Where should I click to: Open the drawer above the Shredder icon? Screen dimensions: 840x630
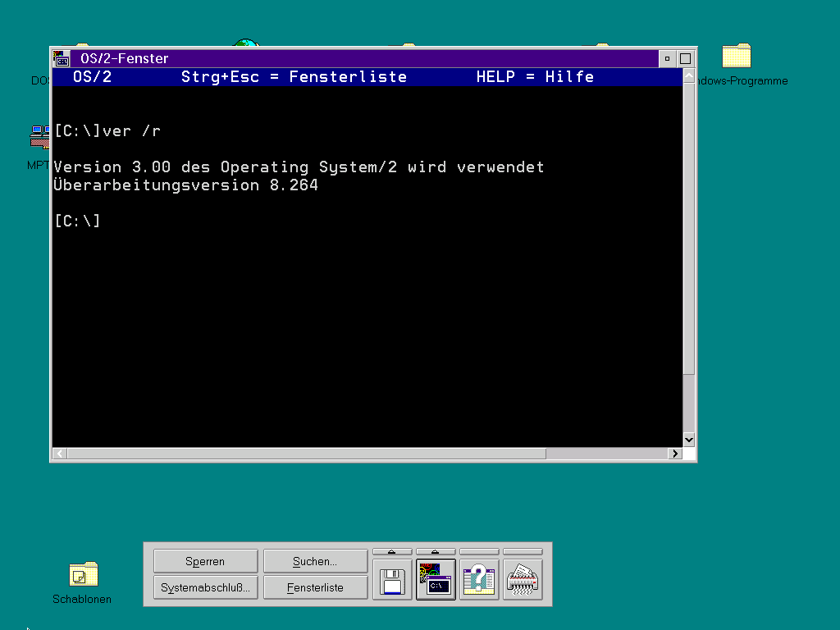coord(523,552)
